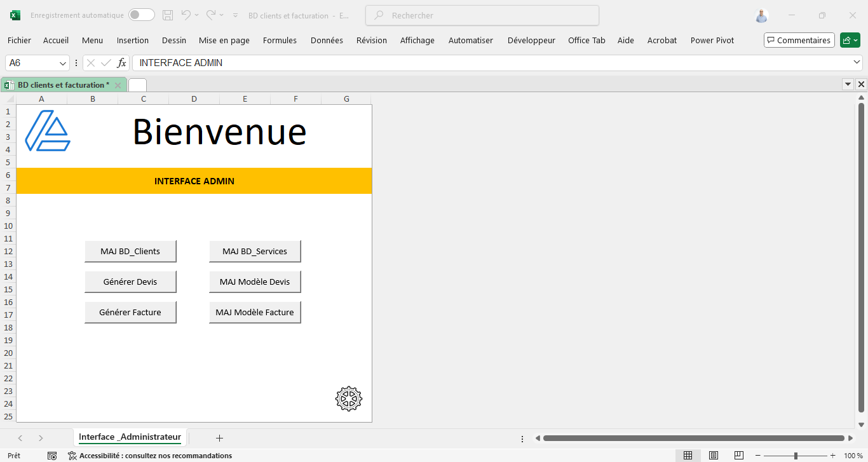Switch to Page Layout view
The image size is (868, 462).
[x=714, y=456]
